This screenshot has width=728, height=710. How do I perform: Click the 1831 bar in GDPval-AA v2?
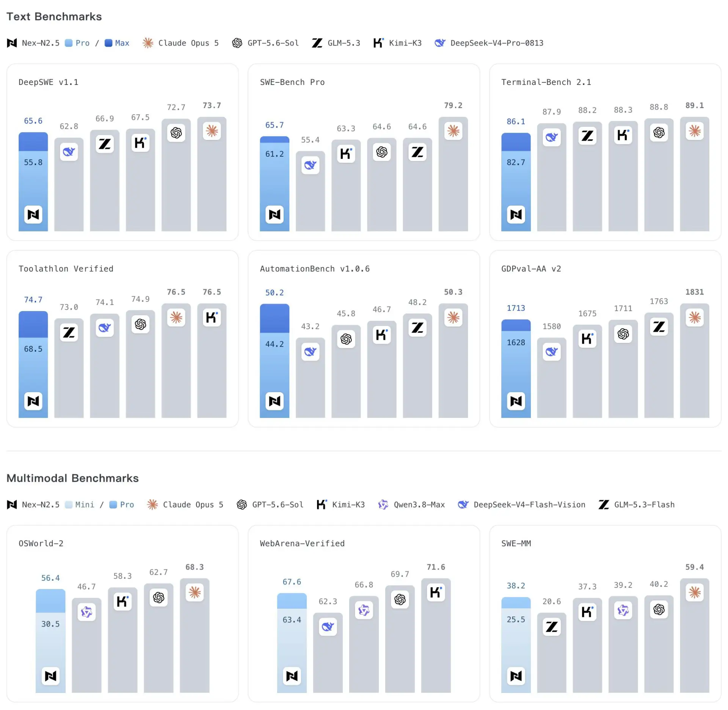click(x=694, y=361)
